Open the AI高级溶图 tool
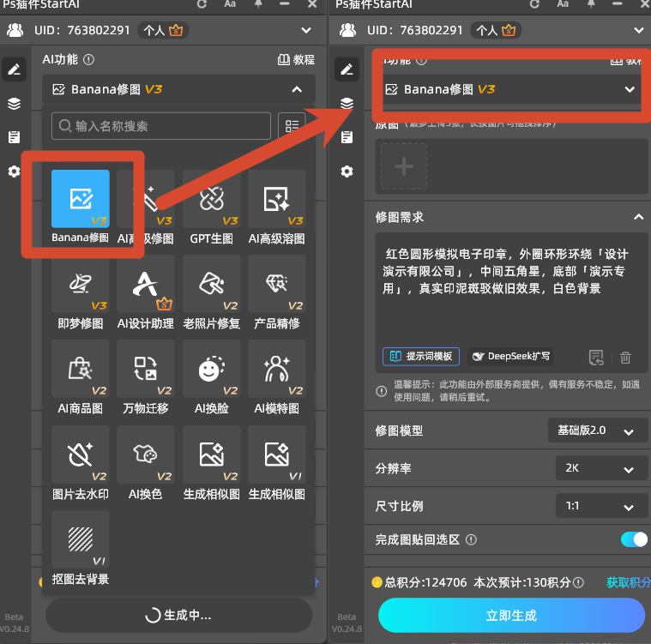Image resolution: width=651 pixels, height=644 pixels. pyautogui.click(x=276, y=199)
